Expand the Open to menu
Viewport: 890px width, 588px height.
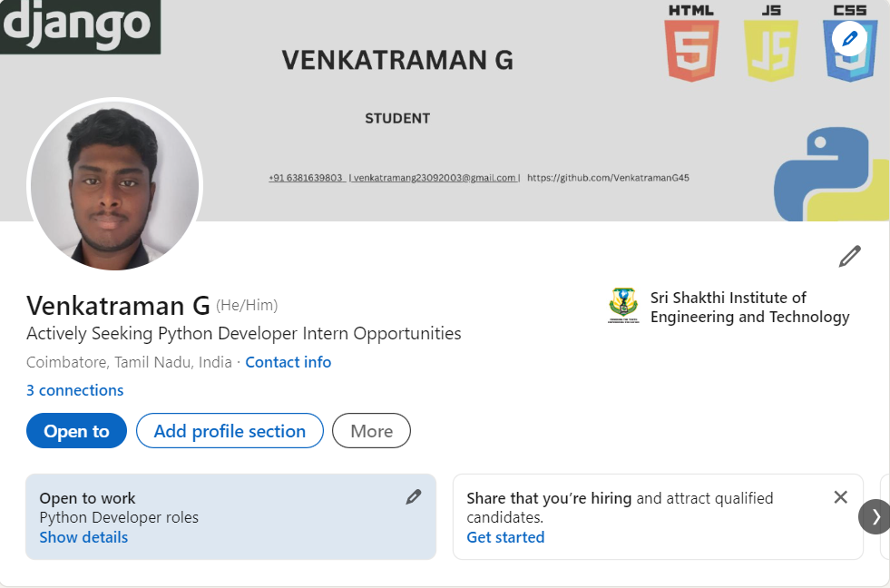pos(76,431)
